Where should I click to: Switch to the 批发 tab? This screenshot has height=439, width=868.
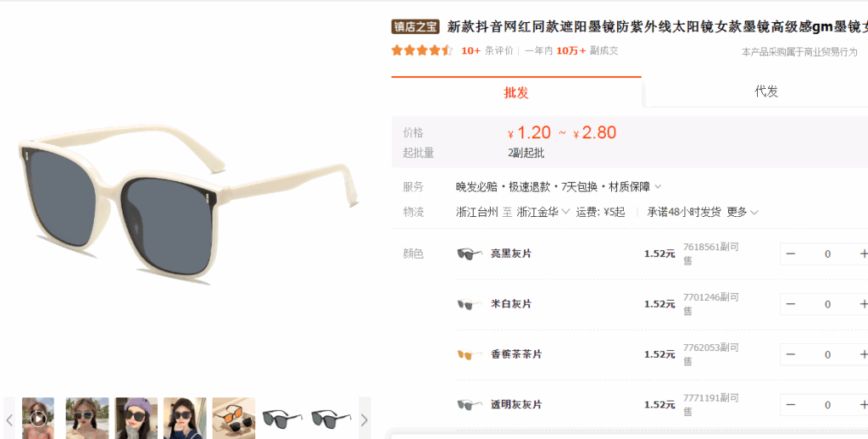pyautogui.click(x=516, y=92)
